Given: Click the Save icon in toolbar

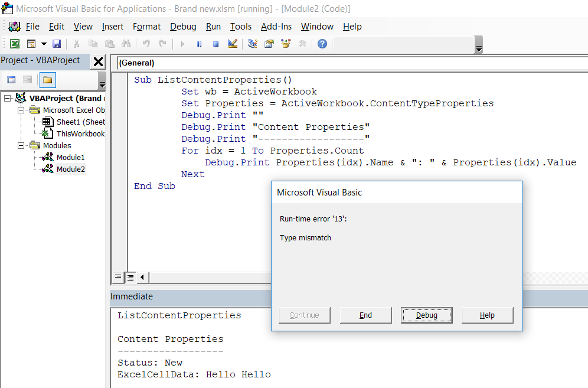Looking at the screenshot, I should click(x=57, y=44).
